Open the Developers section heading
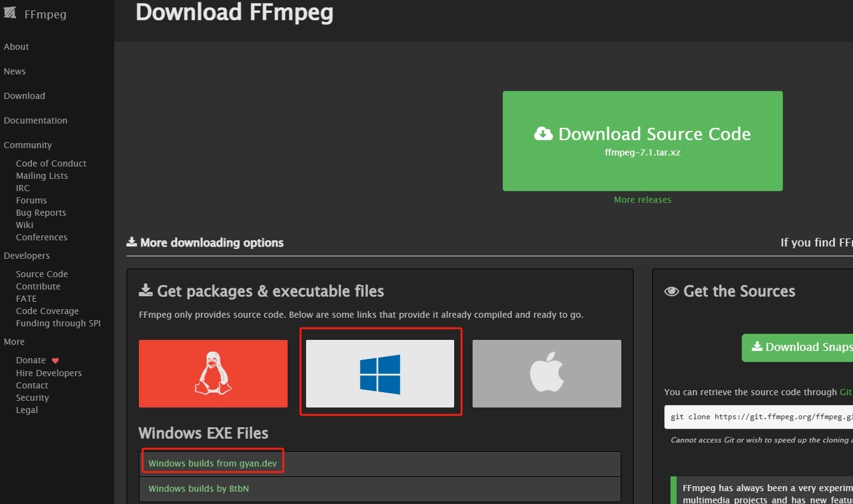Screen dimensions: 853x504 pos(26,256)
